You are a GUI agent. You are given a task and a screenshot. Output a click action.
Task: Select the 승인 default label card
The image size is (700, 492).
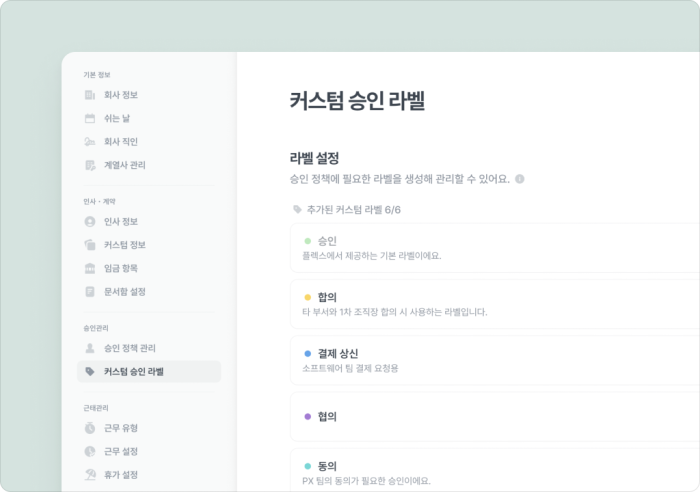click(495, 248)
